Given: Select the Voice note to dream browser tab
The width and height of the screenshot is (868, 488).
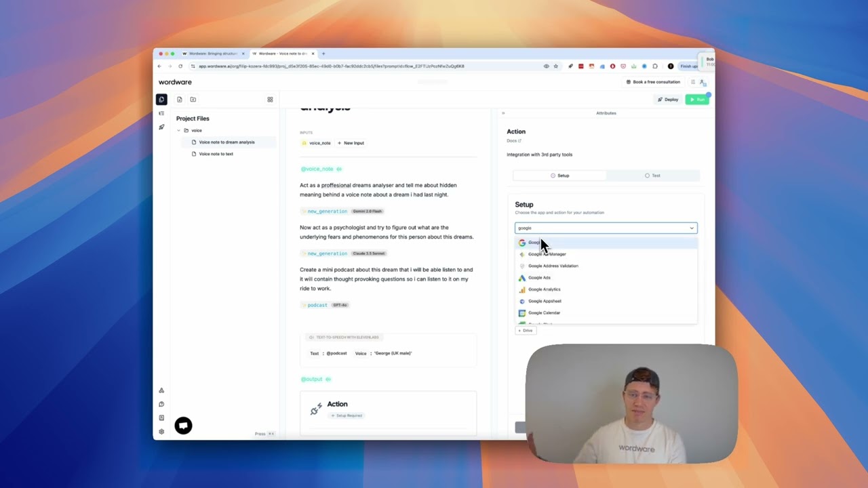Looking at the screenshot, I should (282, 54).
